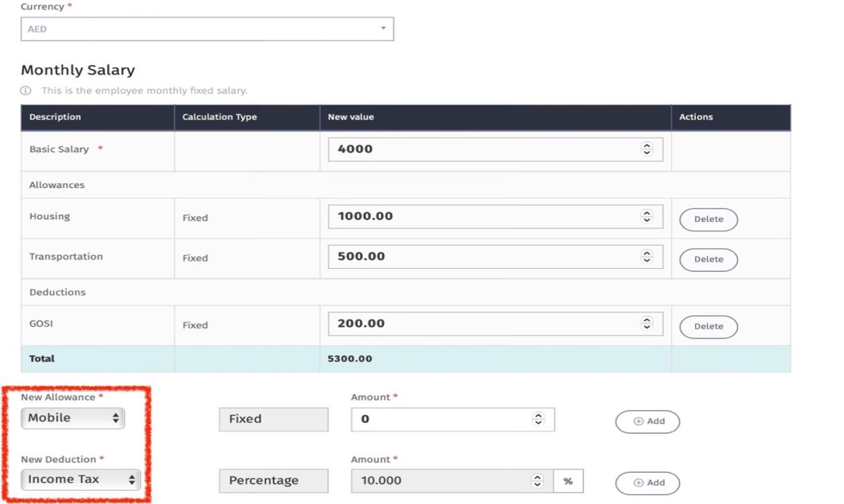
Task: Click the Transportation amount field
Action: point(484,256)
